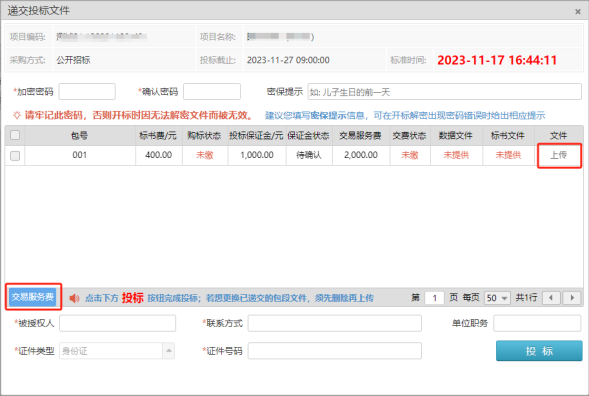This screenshot has height=396, width=589.
Task: Click the red 标准时间 clock value
Action: (497, 60)
